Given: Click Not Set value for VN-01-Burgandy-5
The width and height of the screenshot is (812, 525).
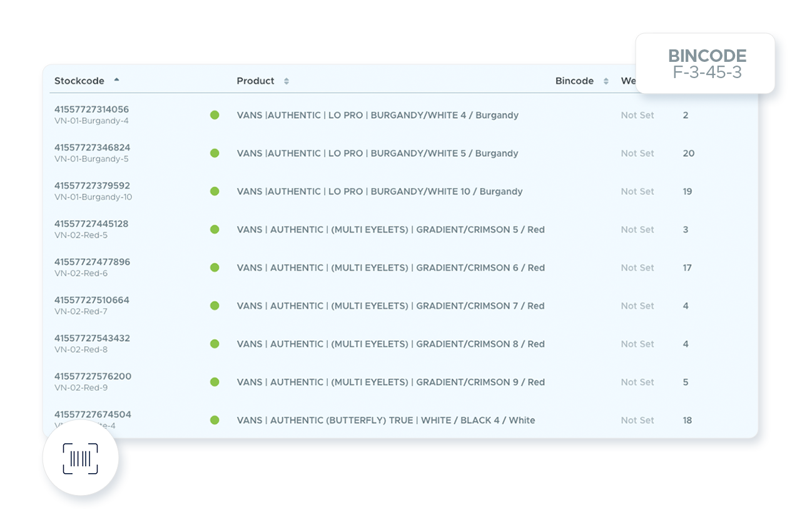Looking at the screenshot, I should click(637, 153).
